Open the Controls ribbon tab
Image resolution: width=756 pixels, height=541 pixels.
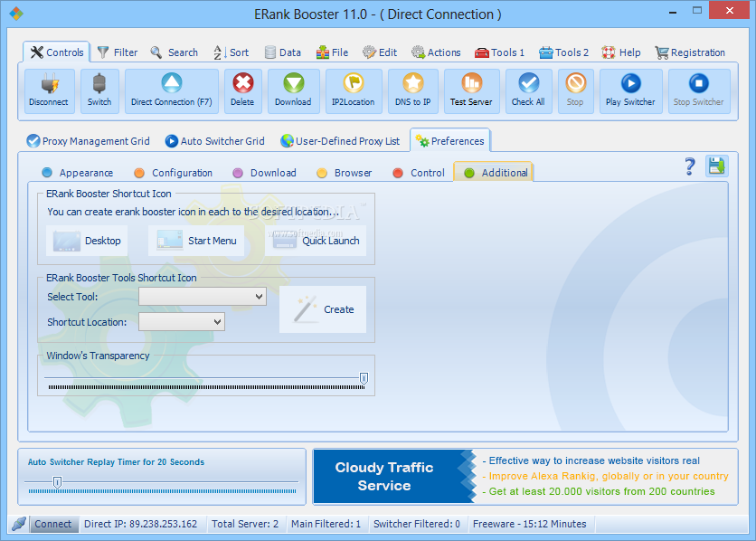pyautogui.click(x=57, y=52)
